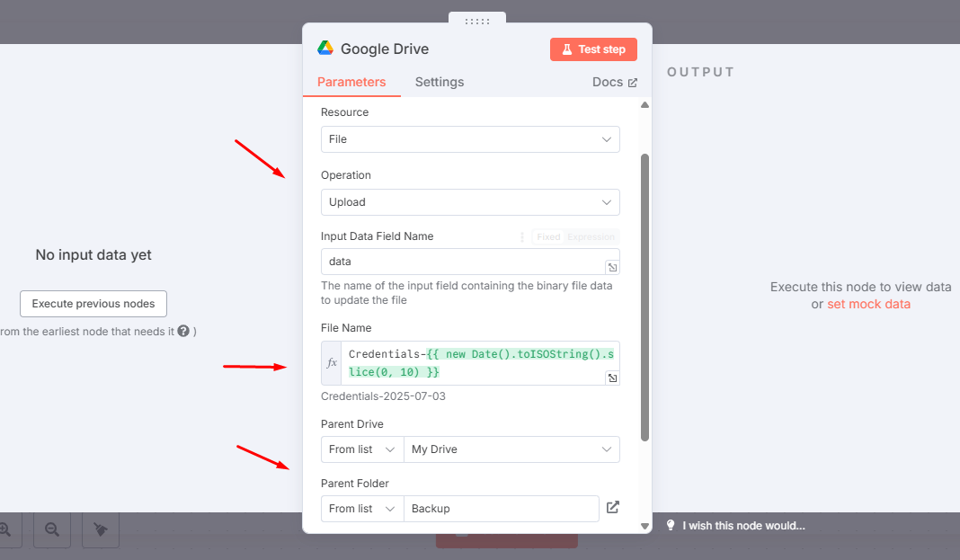Image resolution: width=960 pixels, height=560 pixels.
Task: Click the zoom out magnifier canvas button
Action: click(x=52, y=529)
